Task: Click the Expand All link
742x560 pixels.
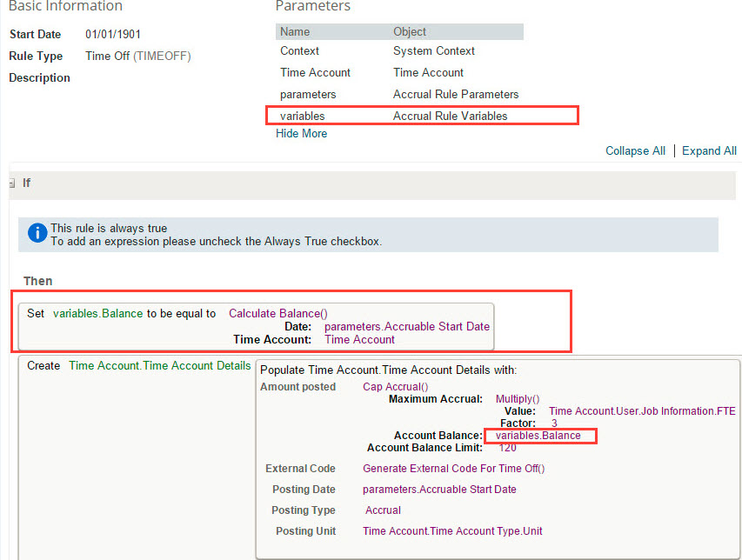Action: click(x=709, y=151)
